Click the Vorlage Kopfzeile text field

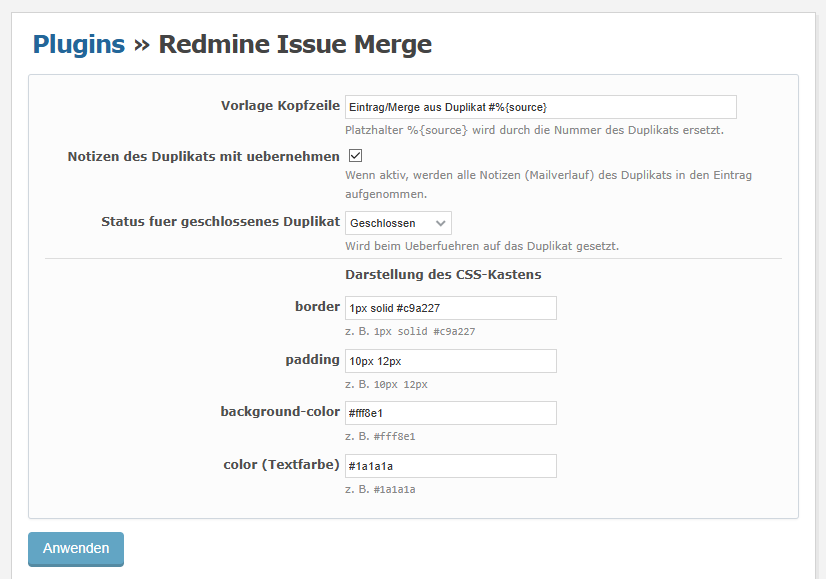(540, 107)
